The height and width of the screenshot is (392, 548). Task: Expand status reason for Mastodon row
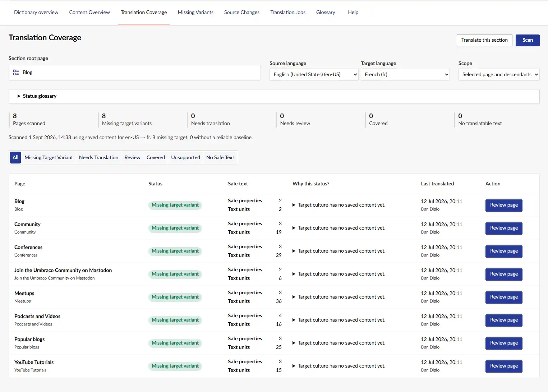point(339,274)
